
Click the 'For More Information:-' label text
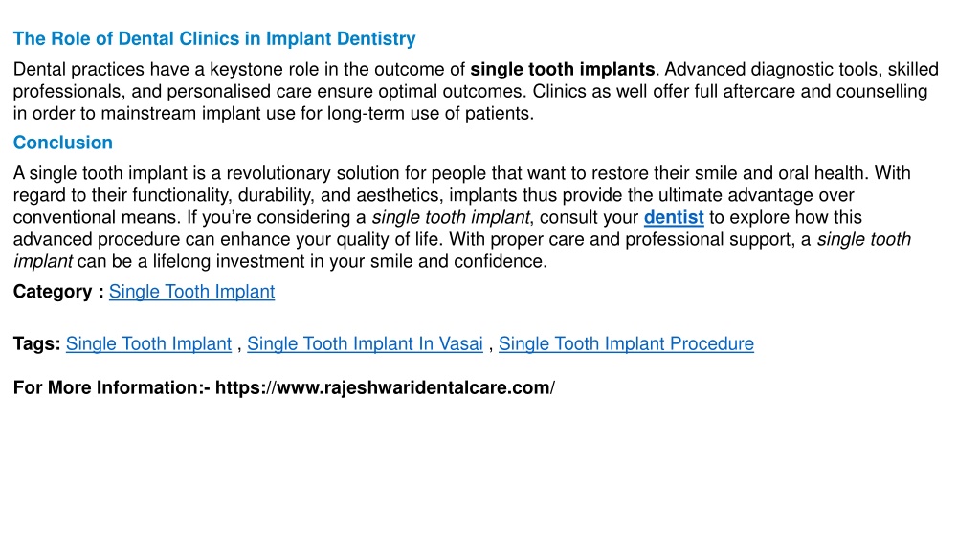tap(112, 388)
